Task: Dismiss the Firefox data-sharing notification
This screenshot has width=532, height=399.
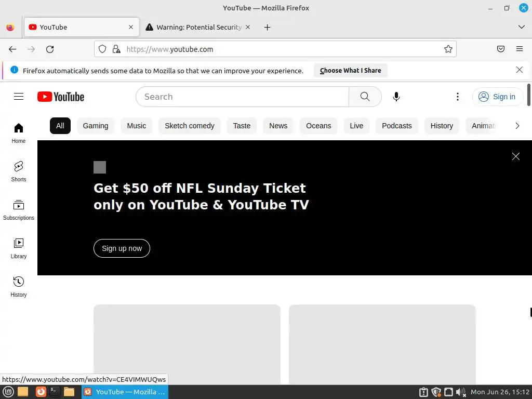Action: (519, 70)
